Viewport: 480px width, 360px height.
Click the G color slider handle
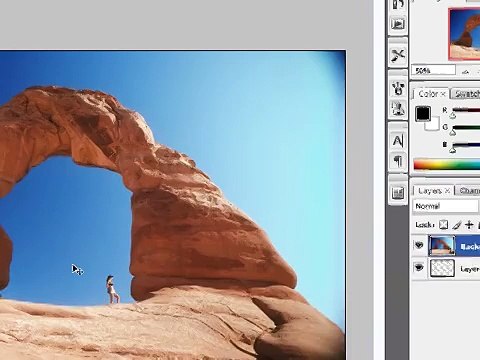[453, 133]
